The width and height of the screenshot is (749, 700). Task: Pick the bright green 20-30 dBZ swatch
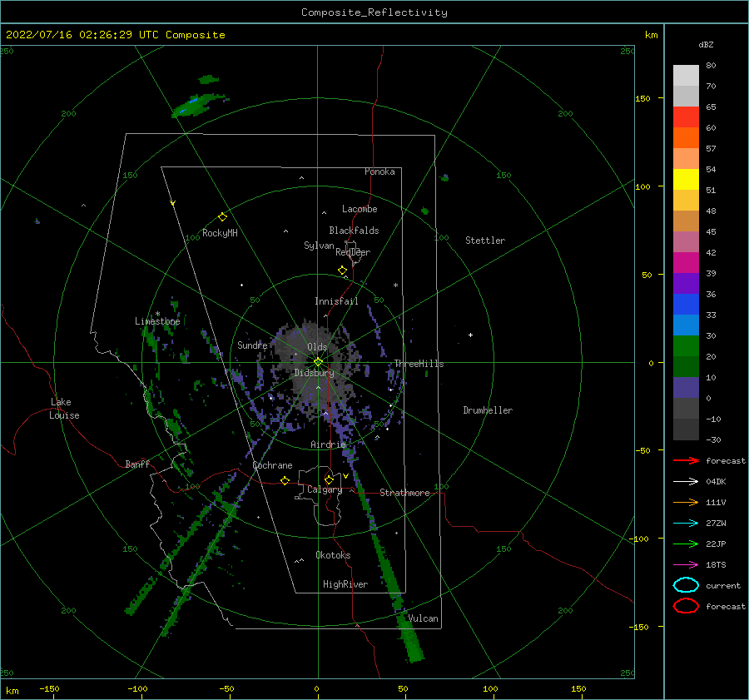[x=686, y=346]
